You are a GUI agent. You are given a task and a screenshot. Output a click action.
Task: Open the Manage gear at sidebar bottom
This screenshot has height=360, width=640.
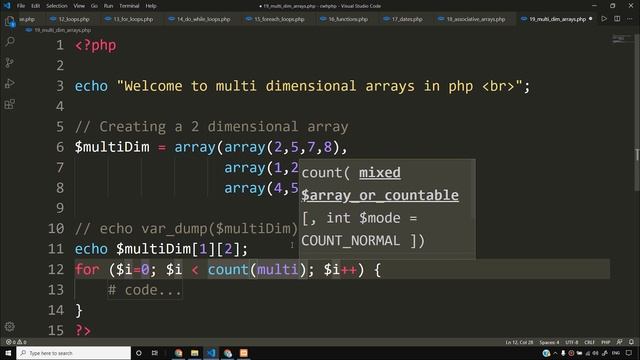(x=10, y=327)
